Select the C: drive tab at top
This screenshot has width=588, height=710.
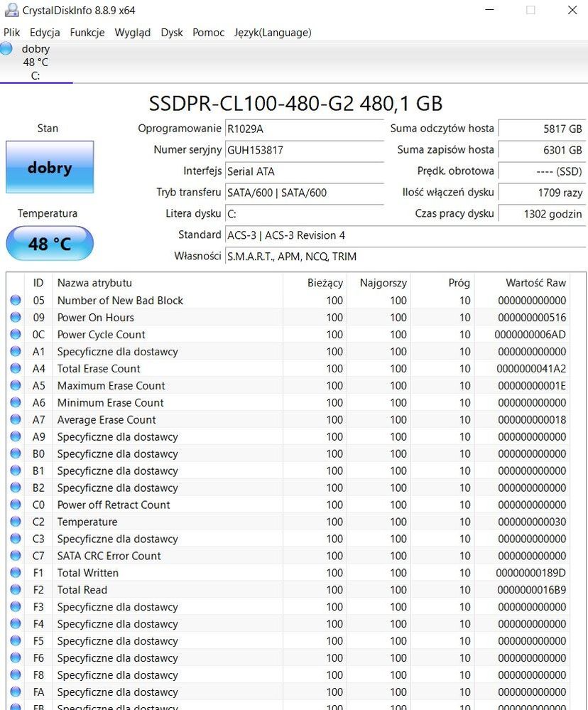pyautogui.click(x=36, y=63)
